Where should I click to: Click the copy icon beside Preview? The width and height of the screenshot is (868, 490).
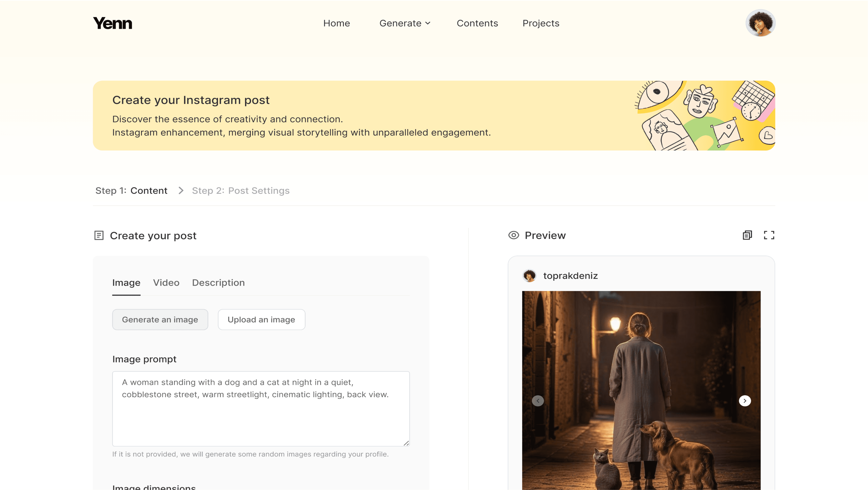point(747,235)
